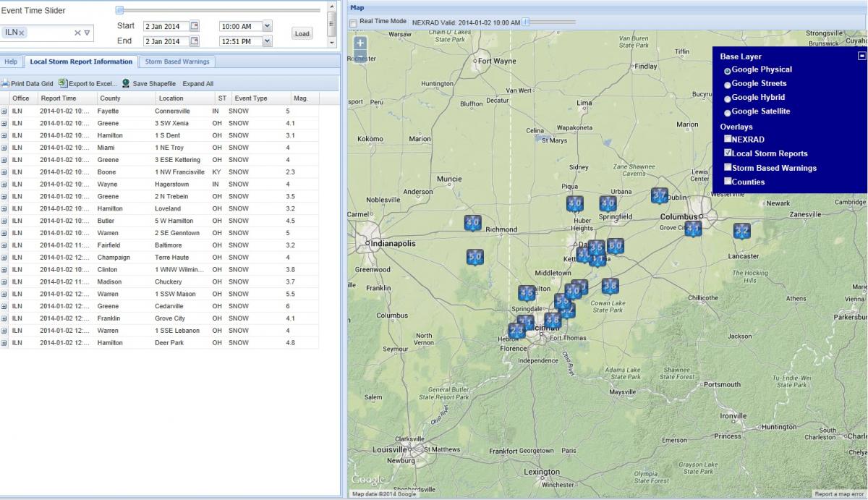Minimize the layer switcher panel

pyautogui.click(x=861, y=56)
